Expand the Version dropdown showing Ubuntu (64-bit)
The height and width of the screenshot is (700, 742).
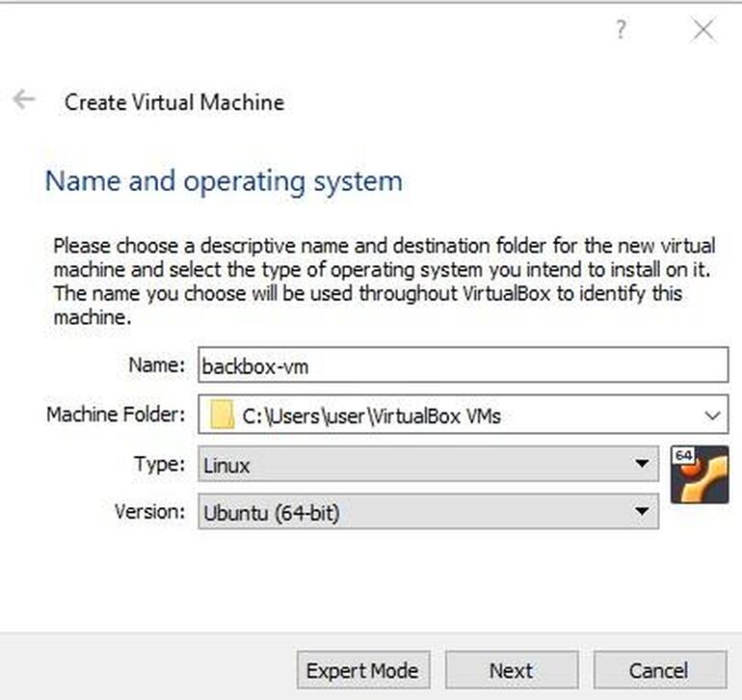click(x=428, y=512)
